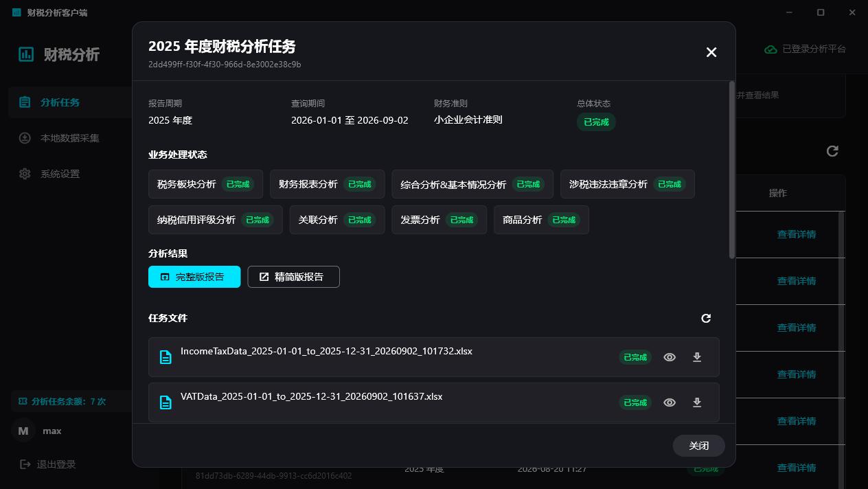The image size is (868, 489).
Task: Refresh the 任务文件 list
Action: click(x=706, y=318)
